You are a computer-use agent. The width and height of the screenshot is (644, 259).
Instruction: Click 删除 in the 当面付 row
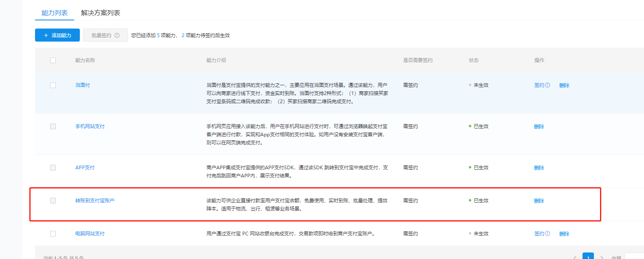click(x=564, y=85)
